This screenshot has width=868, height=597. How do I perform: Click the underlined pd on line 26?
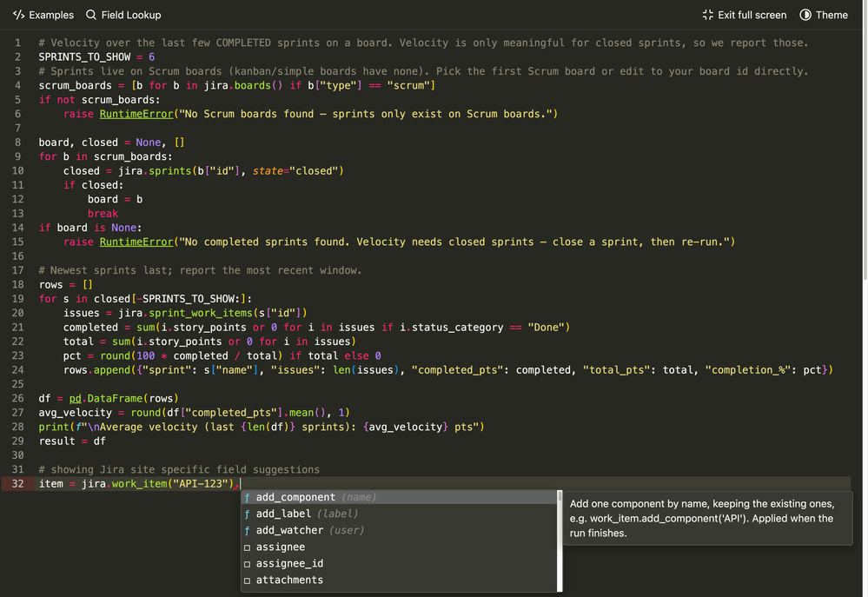click(76, 399)
